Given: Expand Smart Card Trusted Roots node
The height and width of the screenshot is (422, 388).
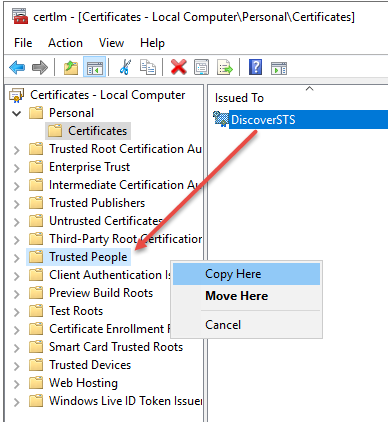Looking at the screenshot, I should click(16, 347).
